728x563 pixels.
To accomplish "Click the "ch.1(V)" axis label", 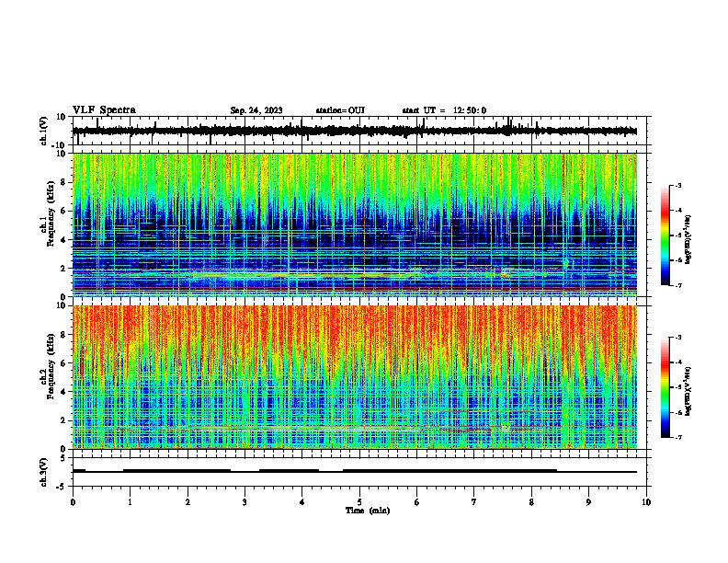I will 44,131.
